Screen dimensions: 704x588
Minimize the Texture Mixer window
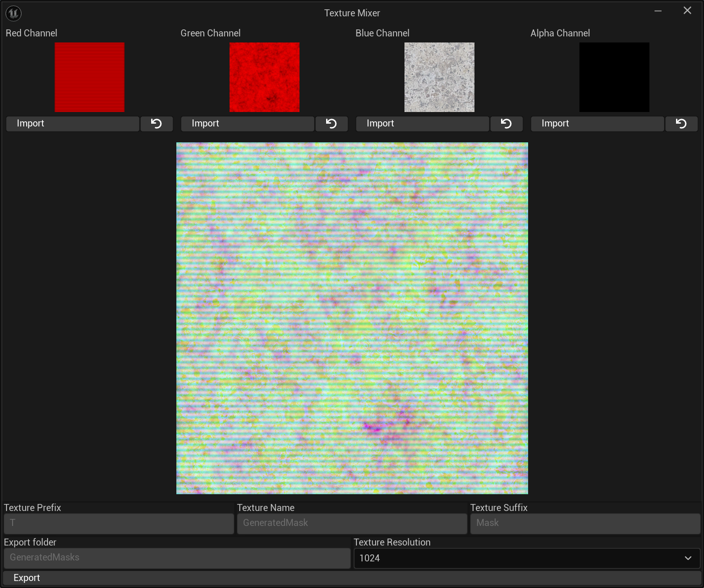[658, 11]
